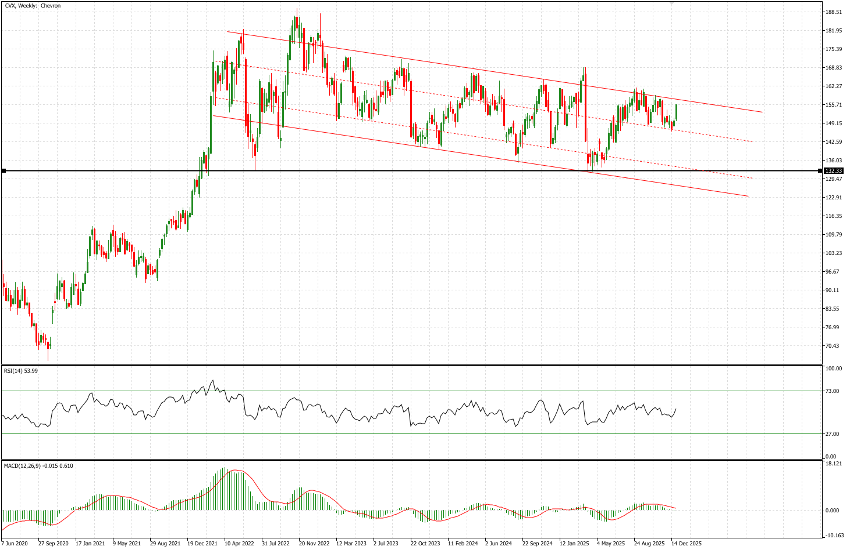Click the RSI 100.00 scale label
The image size is (850, 550).
832,368
